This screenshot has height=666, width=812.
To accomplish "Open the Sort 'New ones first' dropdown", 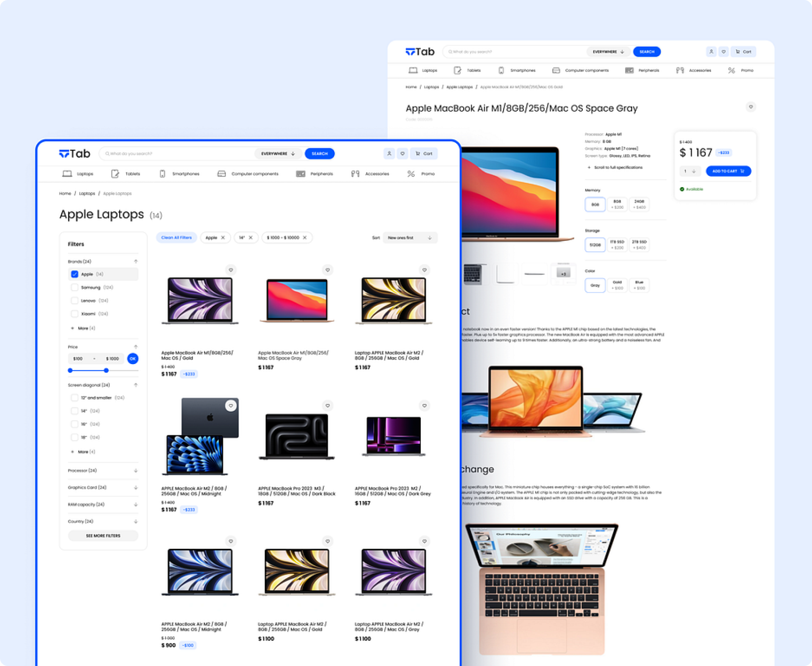I will click(x=409, y=238).
